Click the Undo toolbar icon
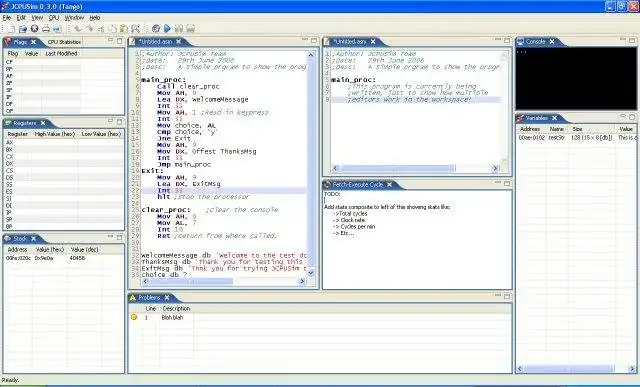The image size is (640, 387). tap(78, 29)
